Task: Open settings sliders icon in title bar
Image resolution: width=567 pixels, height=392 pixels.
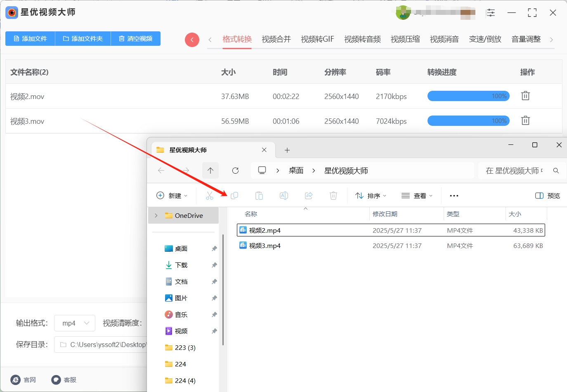Action: 491,13
